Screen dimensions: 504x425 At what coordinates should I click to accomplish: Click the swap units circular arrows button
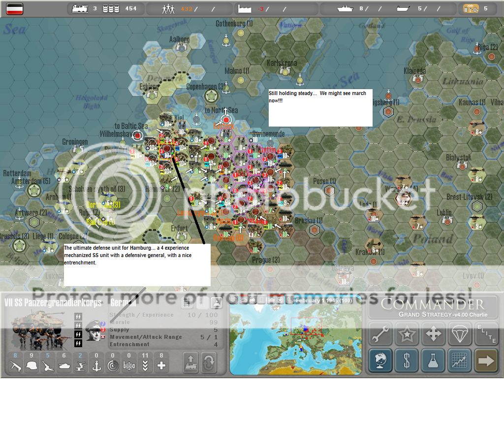(x=209, y=362)
